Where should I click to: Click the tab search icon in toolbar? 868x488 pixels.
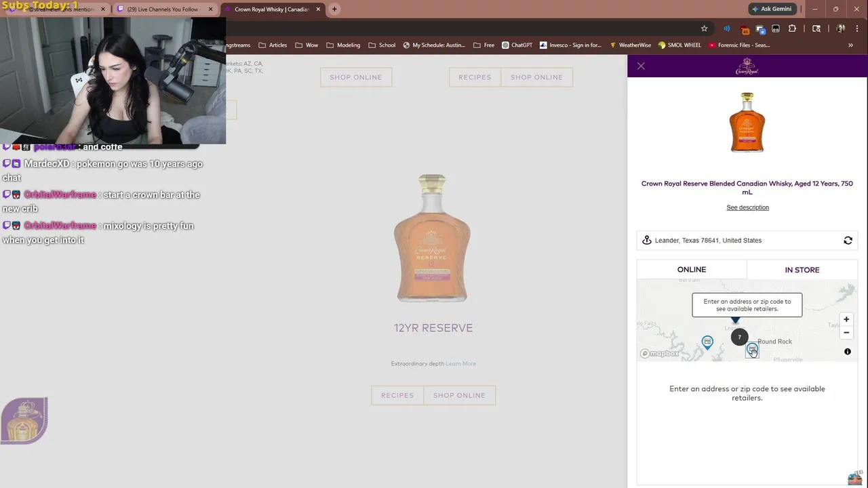(x=816, y=28)
